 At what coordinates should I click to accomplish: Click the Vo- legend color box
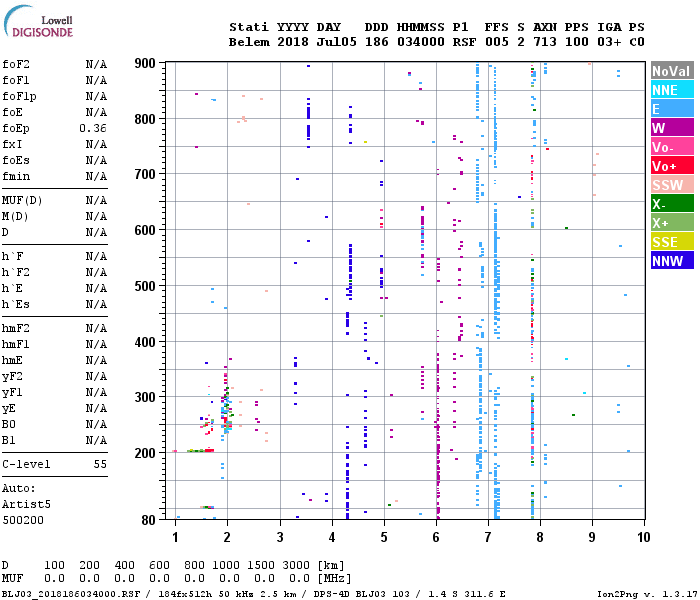click(672, 147)
